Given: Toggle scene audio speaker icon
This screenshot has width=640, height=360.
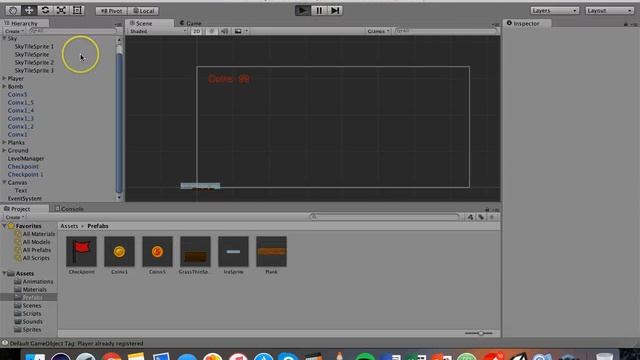Looking at the screenshot, I should tap(224, 31).
